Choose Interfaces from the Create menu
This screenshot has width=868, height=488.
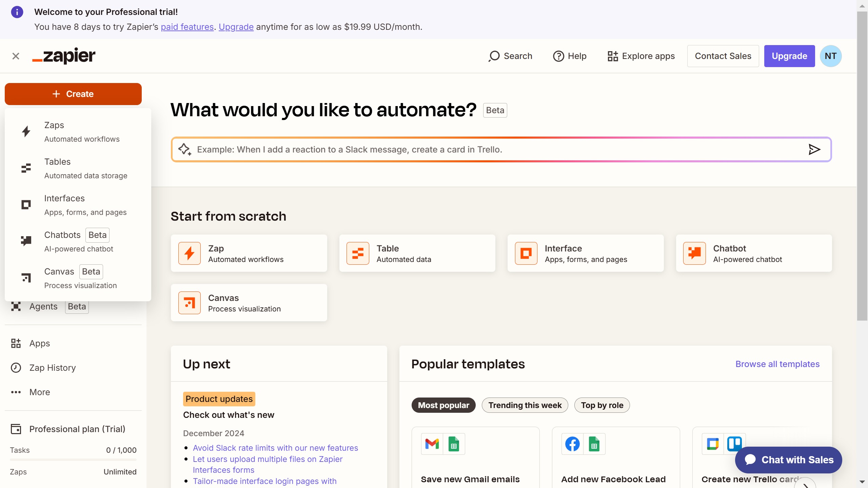[x=78, y=205]
